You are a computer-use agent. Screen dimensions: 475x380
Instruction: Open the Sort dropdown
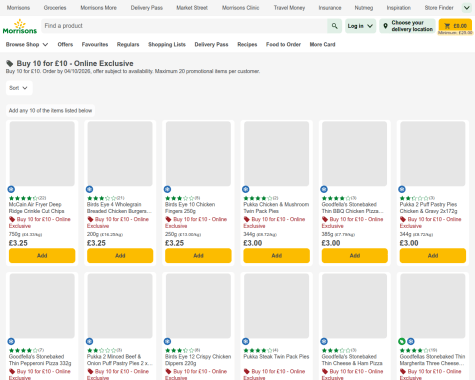(19, 88)
